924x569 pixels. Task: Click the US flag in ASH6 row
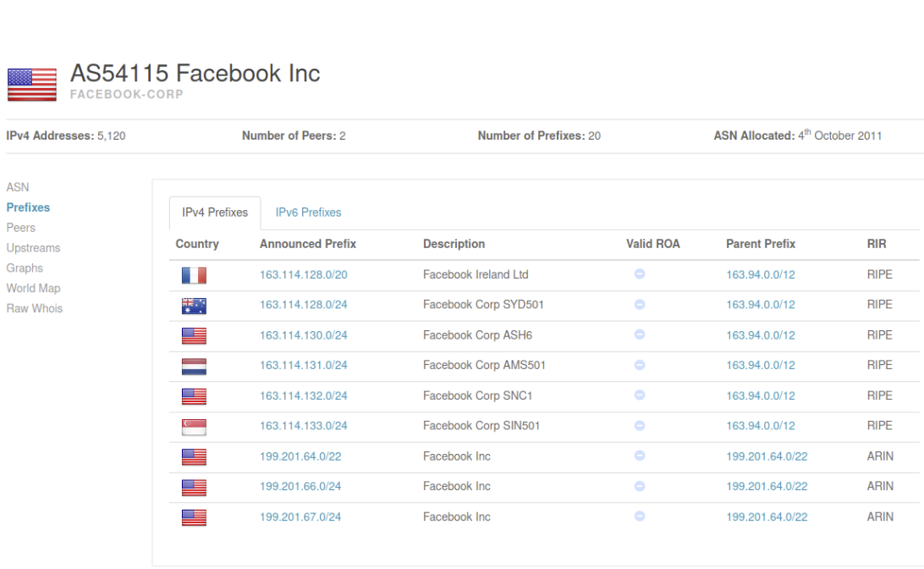coord(194,336)
